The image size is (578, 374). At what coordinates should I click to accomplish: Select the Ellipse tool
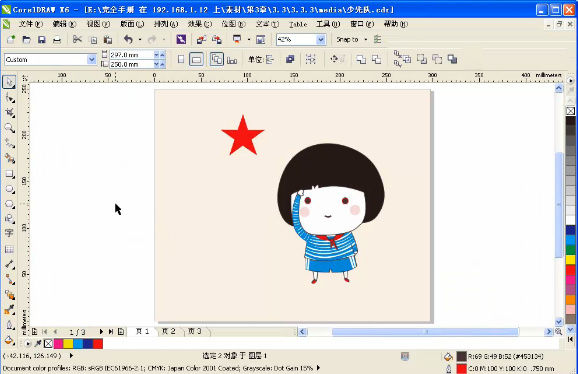10,189
